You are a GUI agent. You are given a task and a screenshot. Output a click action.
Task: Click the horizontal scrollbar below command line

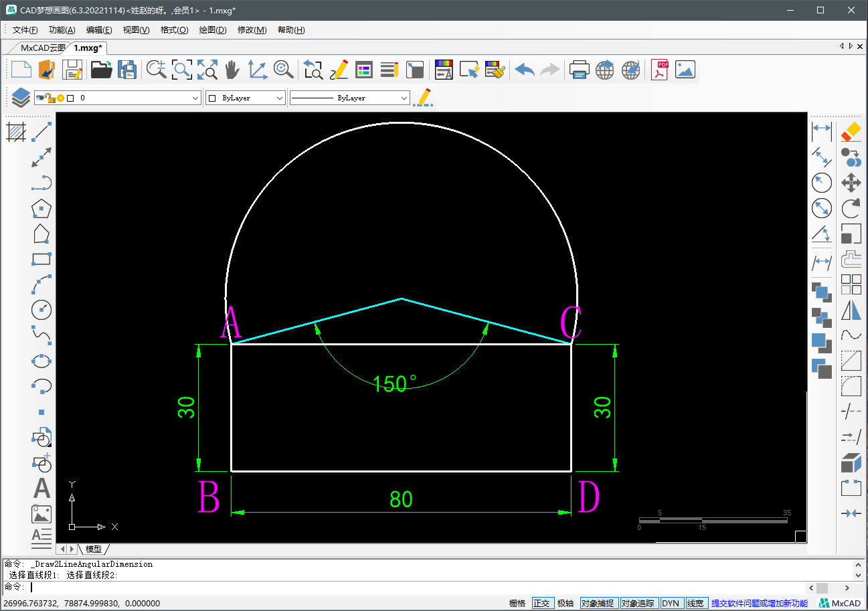click(x=830, y=588)
